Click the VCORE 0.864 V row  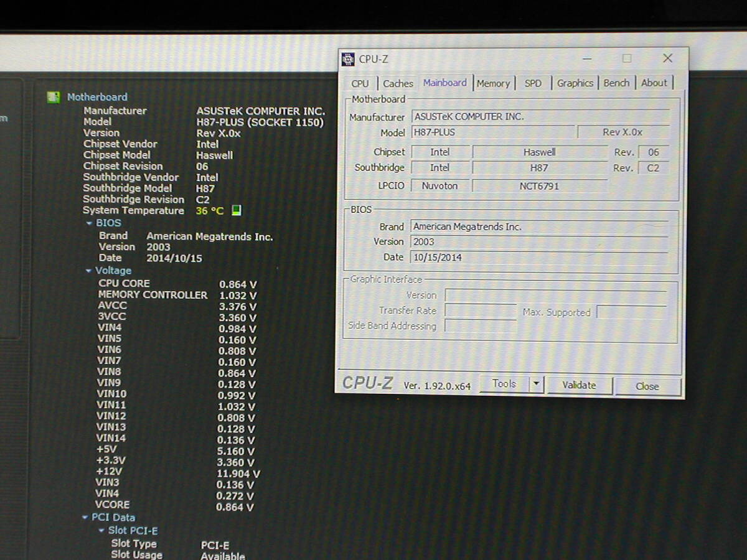pyautogui.click(x=174, y=506)
